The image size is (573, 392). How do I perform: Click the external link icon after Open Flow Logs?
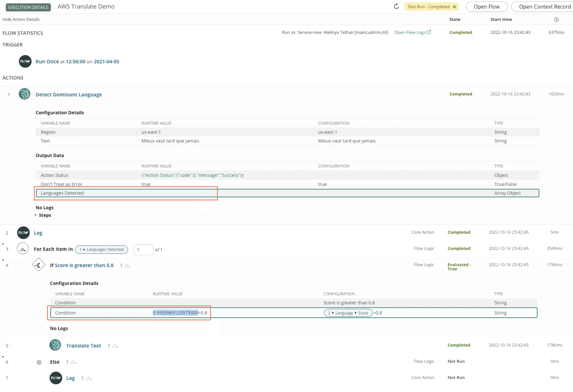point(429,32)
